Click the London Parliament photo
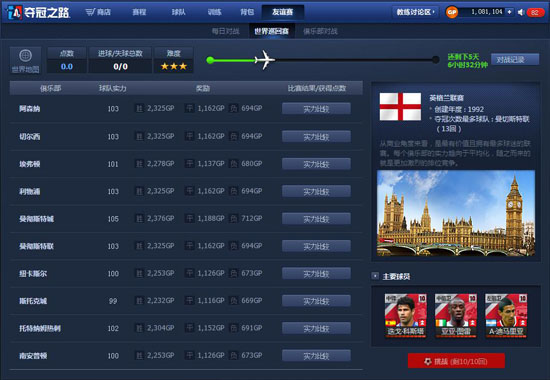Viewport: 550px width, 380px height. pos(456,213)
